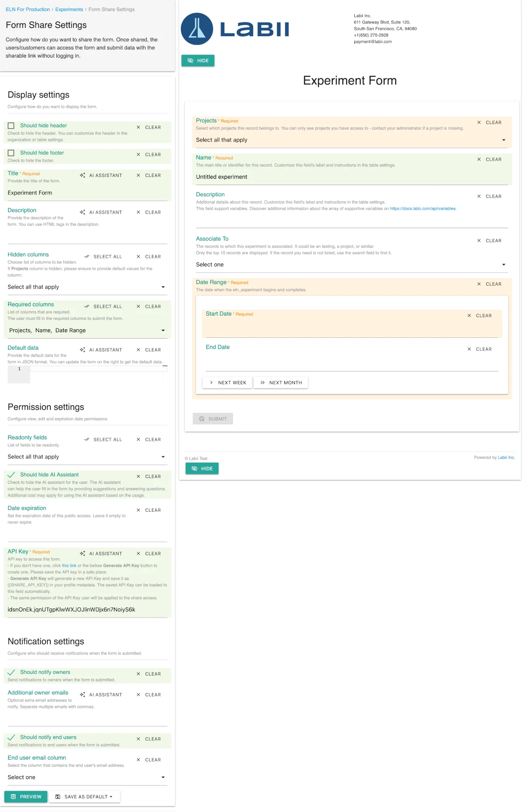This screenshot has height=812, width=525.
Task: Click the SUBMIT button
Action: coord(213,419)
